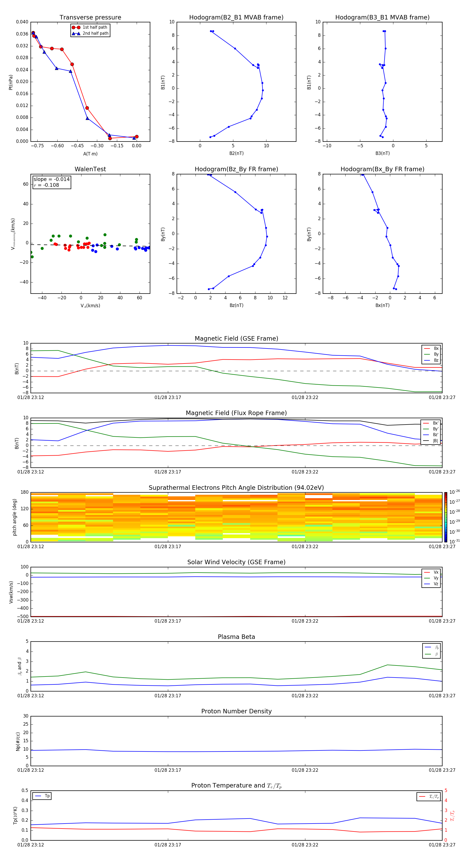Image resolution: width=473 pixels, height=868 pixels.
Task: Click the "Tp(10⁶K)" y-axis label
Action: 15,815
